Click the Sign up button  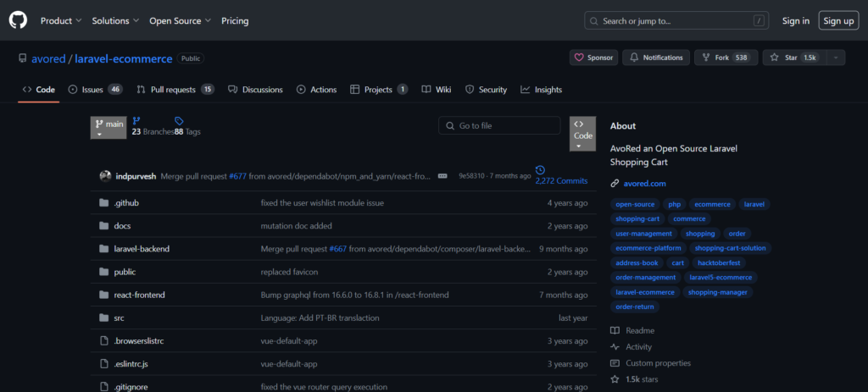838,20
